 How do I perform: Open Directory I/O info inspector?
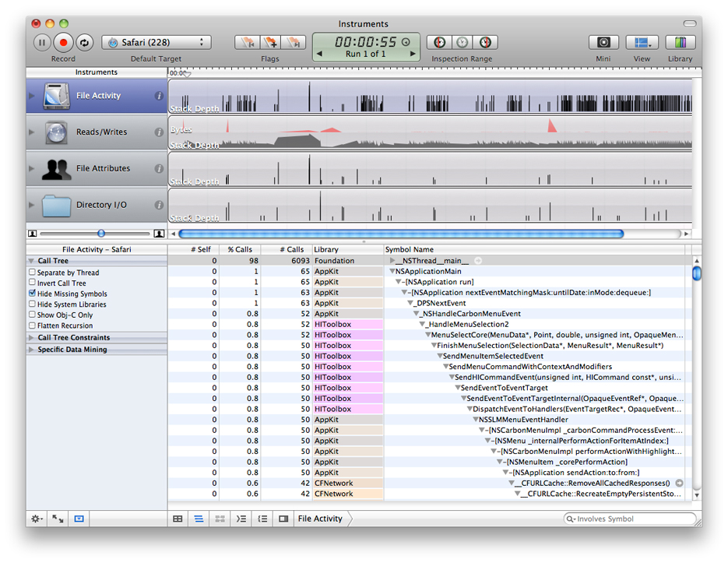tap(159, 205)
